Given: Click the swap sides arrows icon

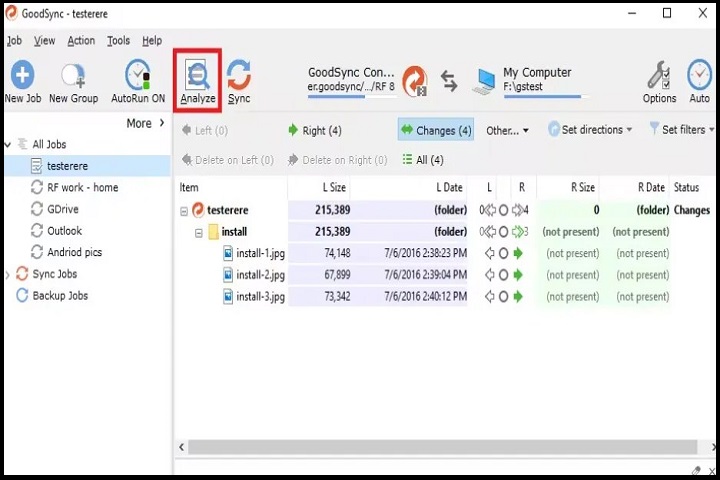Looking at the screenshot, I should pyautogui.click(x=449, y=81).
